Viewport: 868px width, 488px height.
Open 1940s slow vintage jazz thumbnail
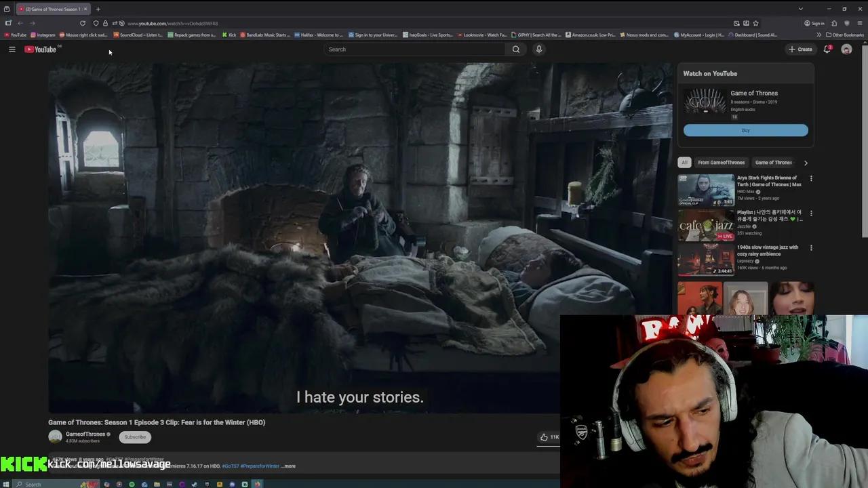click(x=706, y=260)
